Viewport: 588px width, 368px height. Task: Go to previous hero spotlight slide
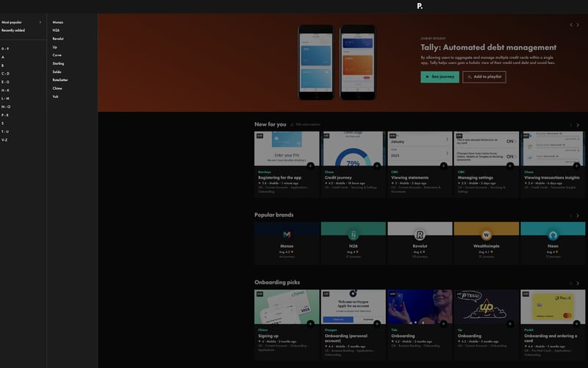coord(571,25)
